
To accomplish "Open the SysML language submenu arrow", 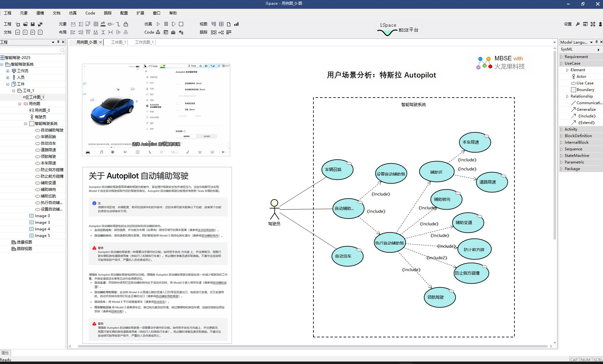I will click(599, 50).
